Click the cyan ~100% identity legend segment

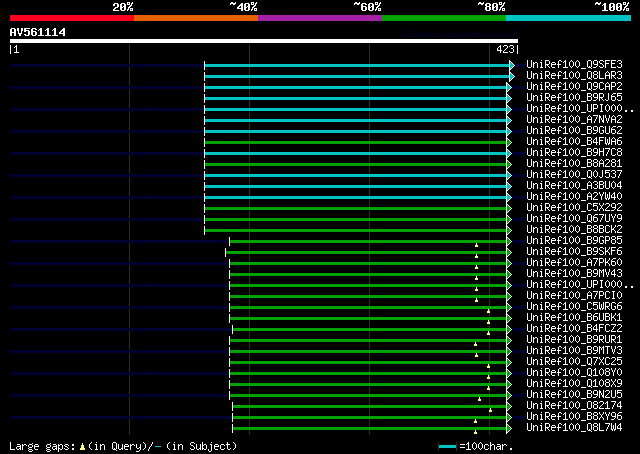coord(569,18)
